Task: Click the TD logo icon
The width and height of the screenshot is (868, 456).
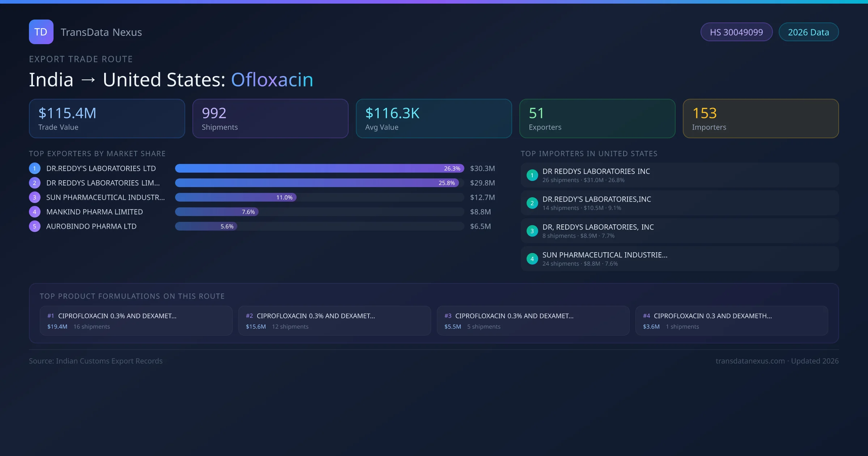Action: pyautogui.click(x=41, y=32)
